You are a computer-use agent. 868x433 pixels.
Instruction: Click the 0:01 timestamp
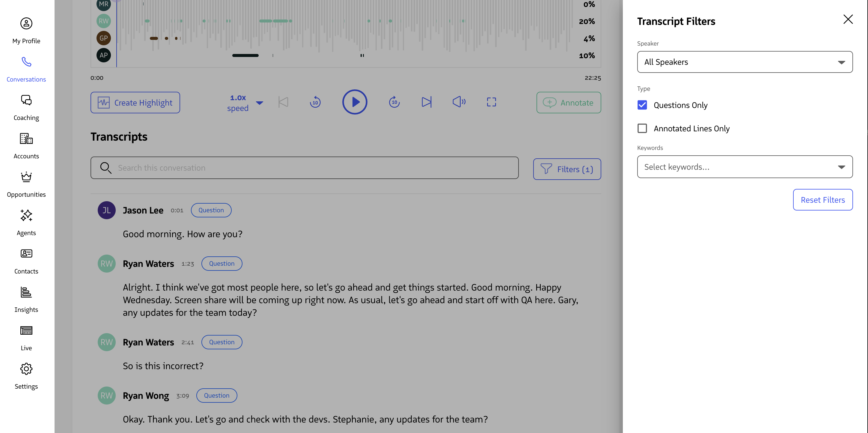177,210
